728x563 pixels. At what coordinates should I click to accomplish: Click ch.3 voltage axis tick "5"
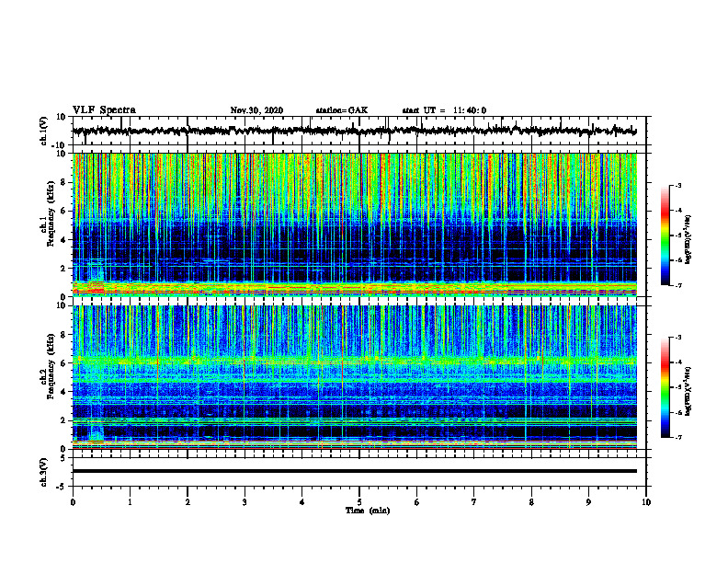click(x=63, y=458)
